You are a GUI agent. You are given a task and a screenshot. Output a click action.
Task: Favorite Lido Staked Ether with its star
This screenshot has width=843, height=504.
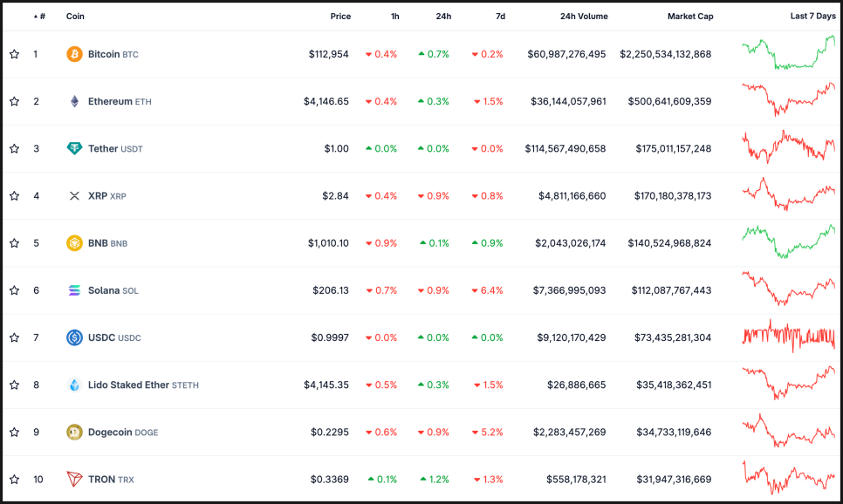click(15, 385)
